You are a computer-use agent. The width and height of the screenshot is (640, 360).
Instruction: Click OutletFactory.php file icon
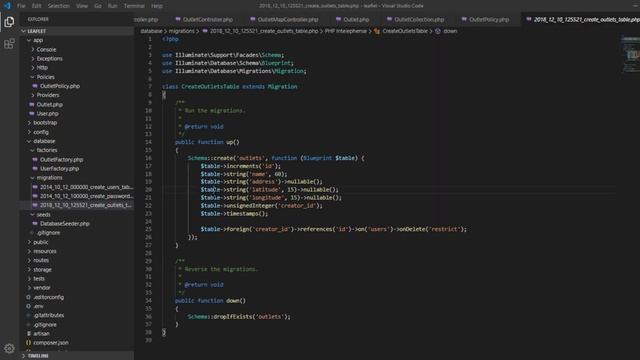tap(35, 160)
